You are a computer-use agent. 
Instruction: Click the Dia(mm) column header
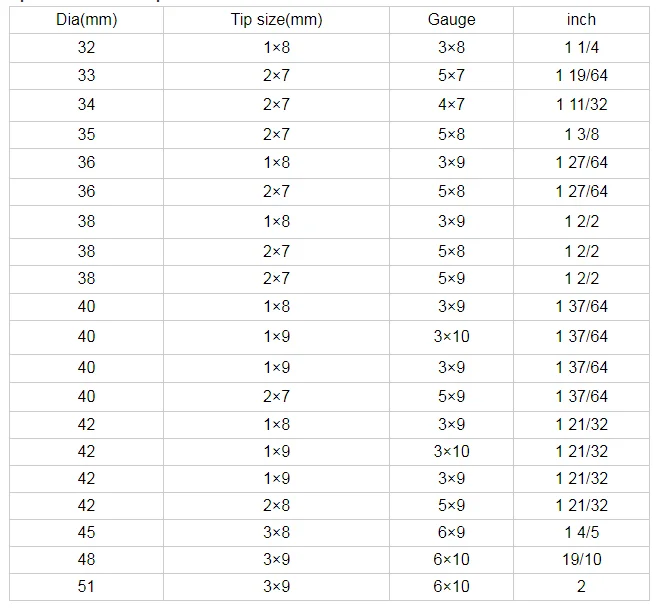point(86,20)
